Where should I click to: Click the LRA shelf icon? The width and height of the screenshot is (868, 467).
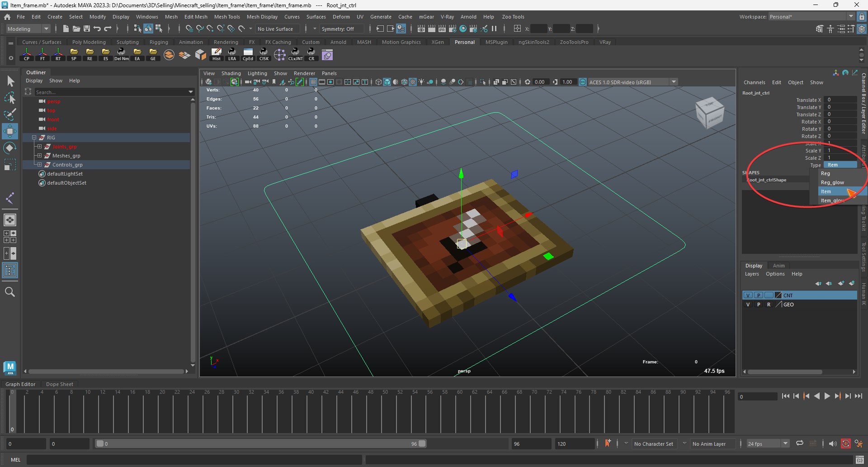[x=232, y=55]
